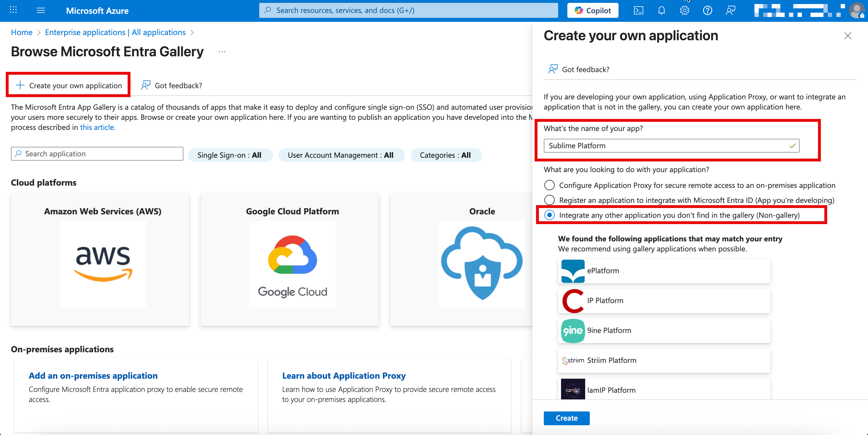Open the Azure app launcher grid

(x=13, y=10)
